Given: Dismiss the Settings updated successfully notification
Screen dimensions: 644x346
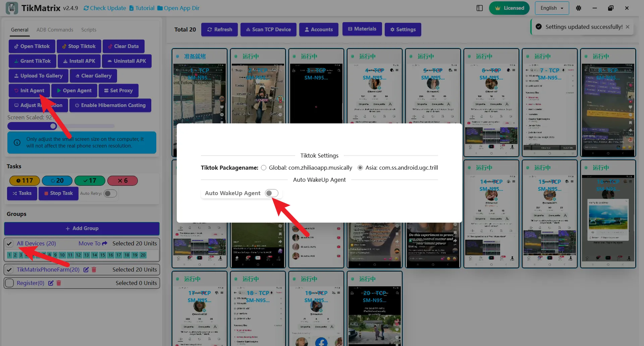Looking at the screenshot, I should (628, 27).
